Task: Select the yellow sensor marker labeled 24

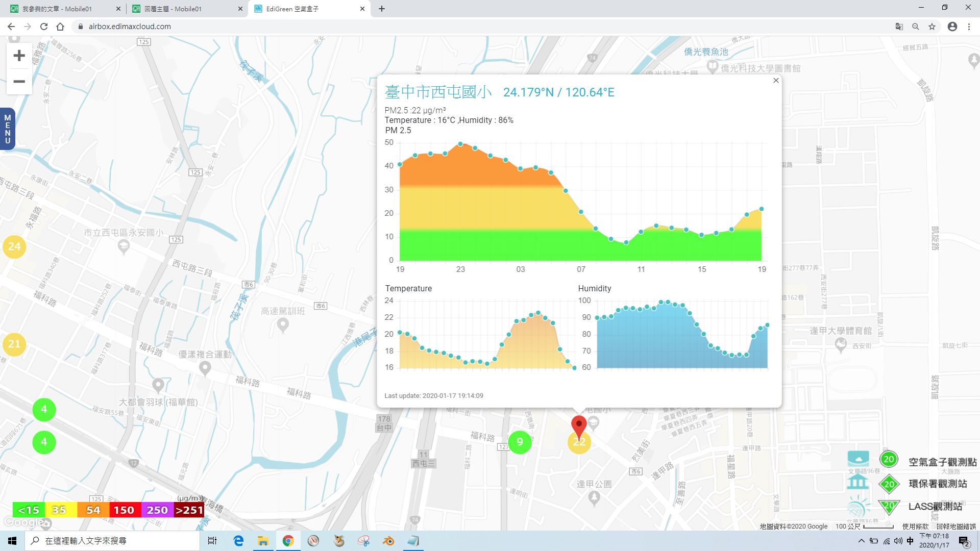Action: tap(14, 247)
